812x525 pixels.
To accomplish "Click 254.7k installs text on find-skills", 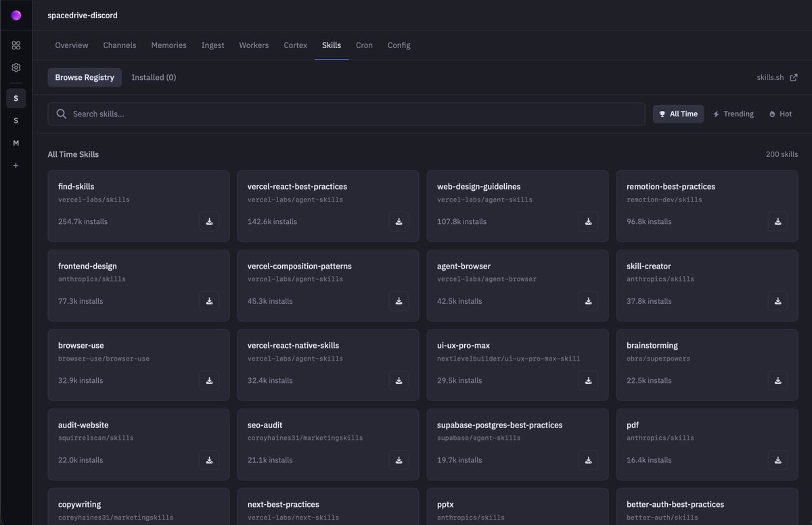I will coord(83,221).
